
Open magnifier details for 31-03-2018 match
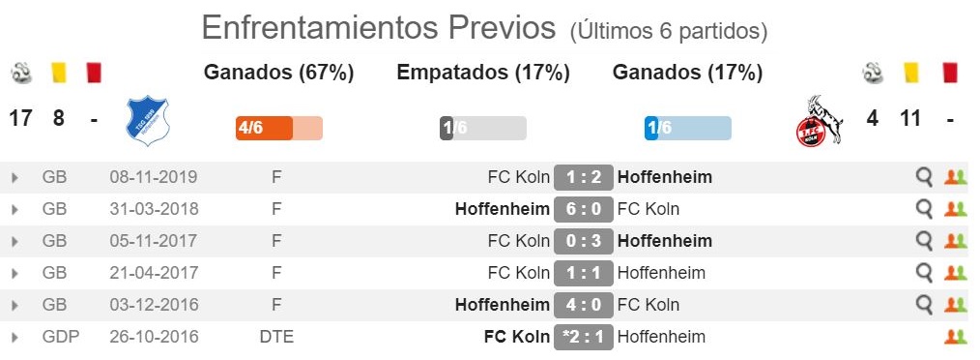[924, 210]
